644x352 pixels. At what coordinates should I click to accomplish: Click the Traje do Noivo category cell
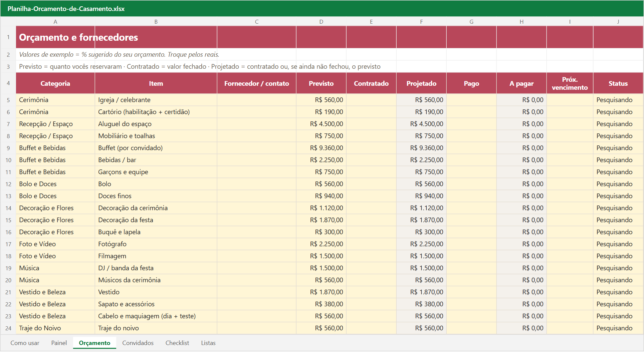point(55,328)
